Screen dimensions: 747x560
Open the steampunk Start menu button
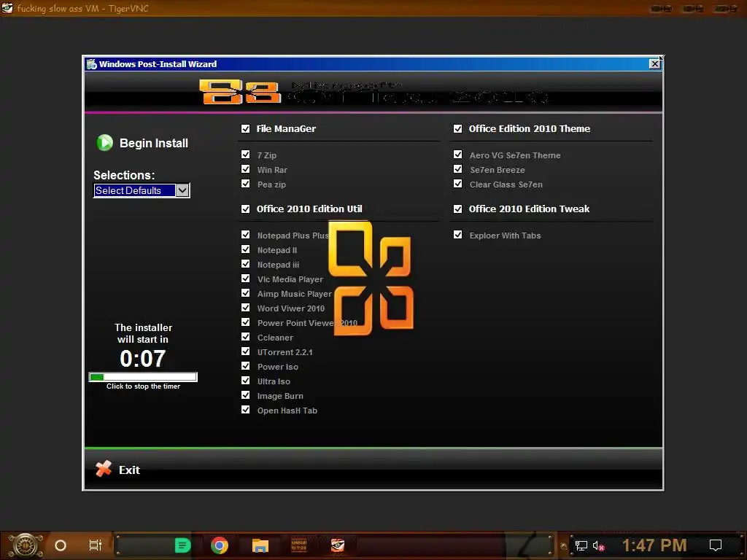(26, 545)
